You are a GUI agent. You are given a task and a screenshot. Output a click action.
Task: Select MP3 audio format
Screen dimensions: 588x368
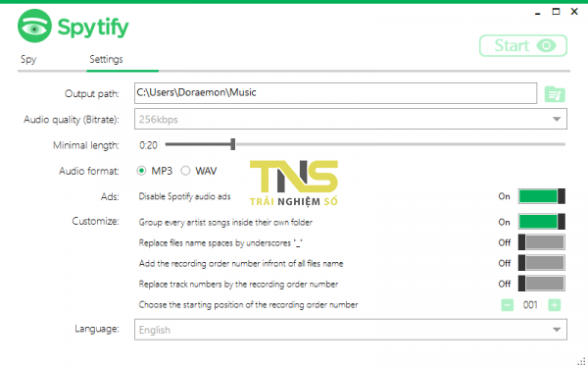pos(141,171)
